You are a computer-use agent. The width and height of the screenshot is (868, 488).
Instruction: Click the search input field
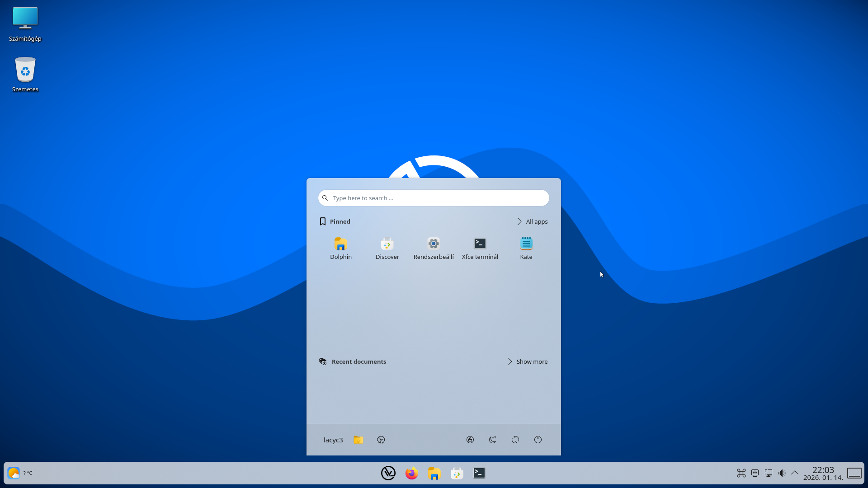(433, 198)
